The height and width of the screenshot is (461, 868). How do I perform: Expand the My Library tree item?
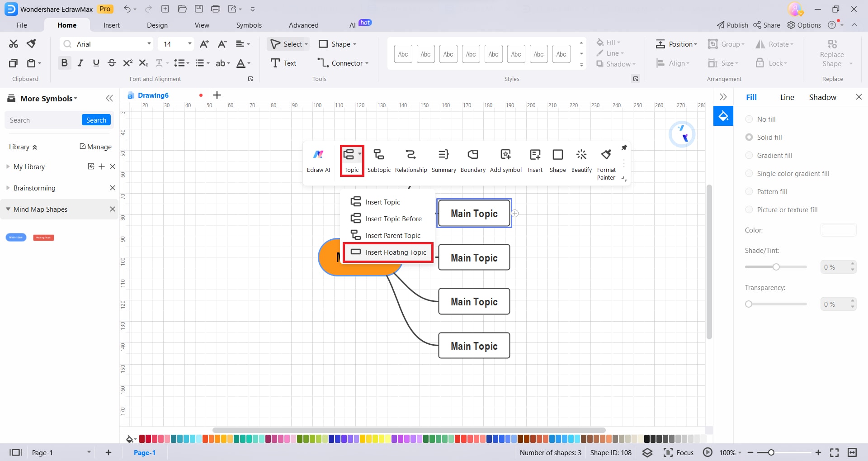click(x=8, y=166)
